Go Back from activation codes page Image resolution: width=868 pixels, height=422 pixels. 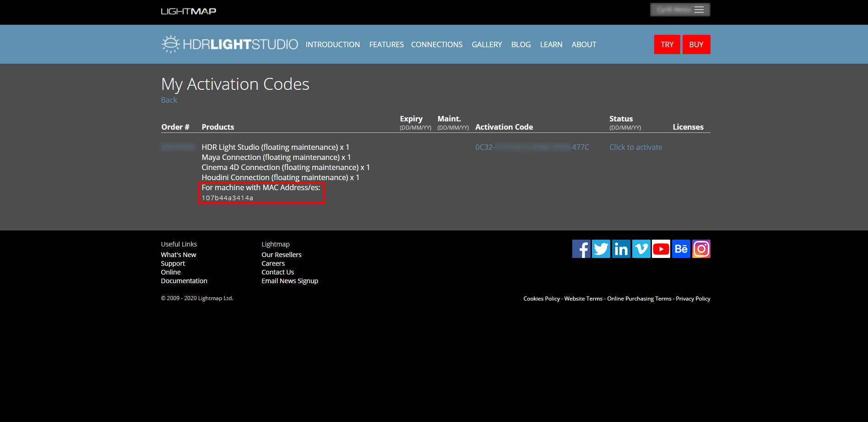(169, 100)
